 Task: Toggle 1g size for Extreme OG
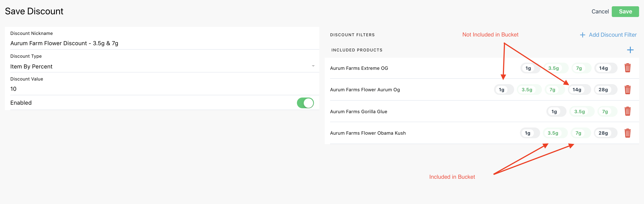point(528,68)
